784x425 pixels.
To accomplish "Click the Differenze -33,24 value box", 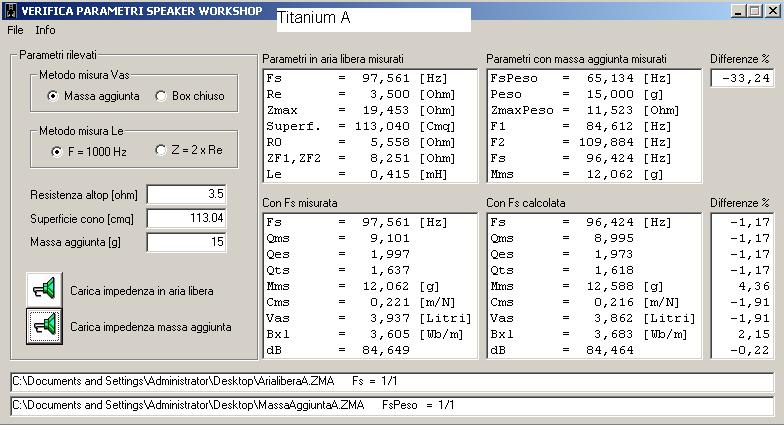I will tap(742, 78).
